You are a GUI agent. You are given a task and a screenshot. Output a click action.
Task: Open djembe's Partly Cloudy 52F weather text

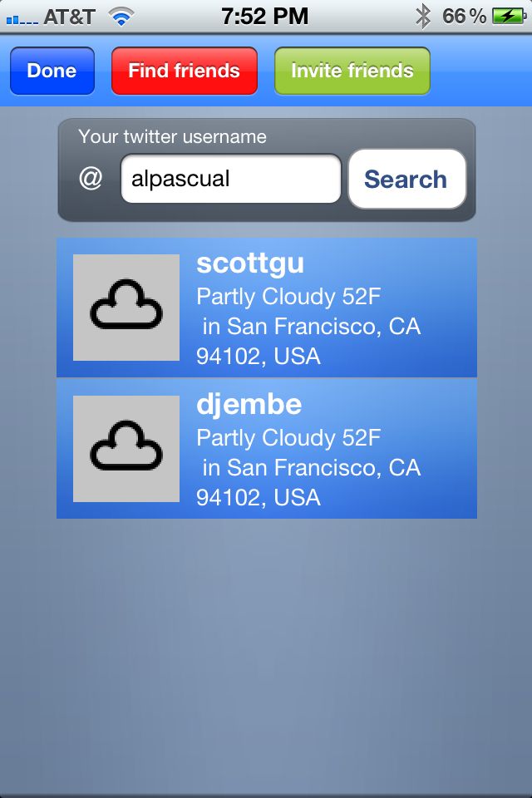(x=288, y=438)
